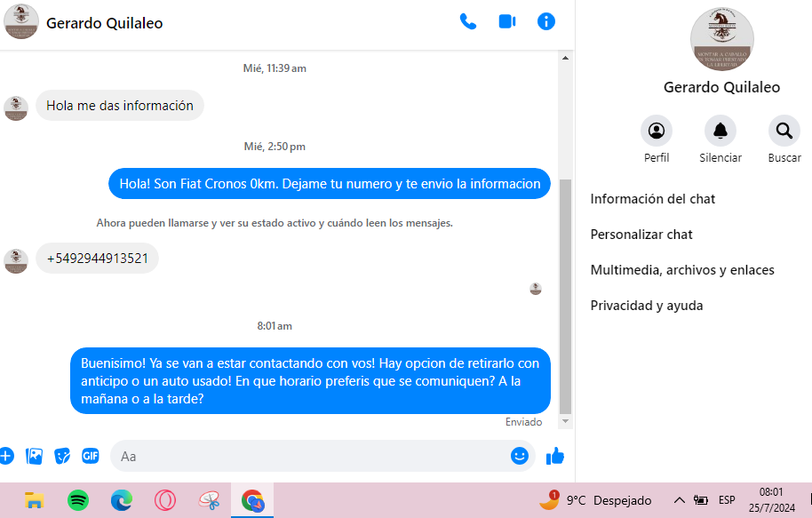Open File Explorer from the taskbar
Image resolution: width=812 pixels, height=518 pixels.
[x=34, y=500]
